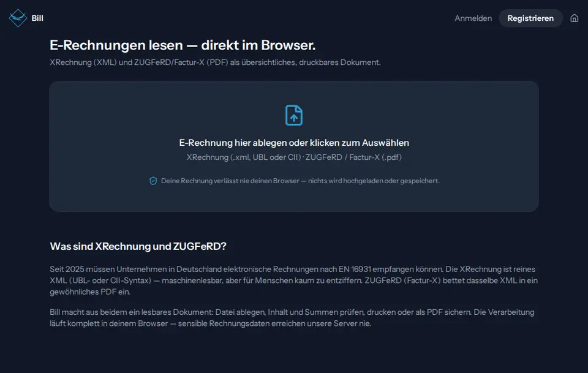This screenshot has height=373, width=588.
Task: Click the file upload icon
Action: point(294,115)
